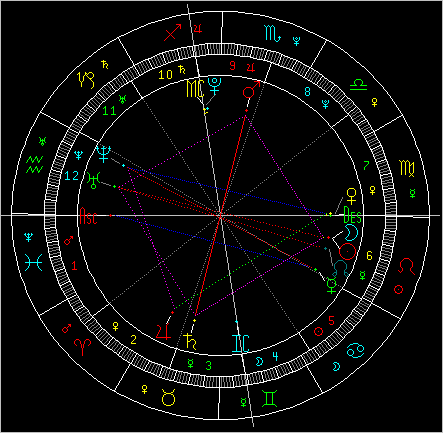Select the large green Uranus planet symbol

(x=93, y=181)
